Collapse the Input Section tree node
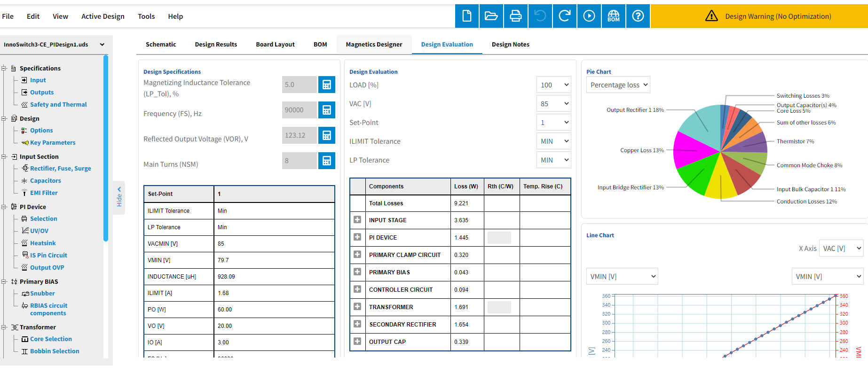This screenshot has width=868, height=381. coord(4,156)
